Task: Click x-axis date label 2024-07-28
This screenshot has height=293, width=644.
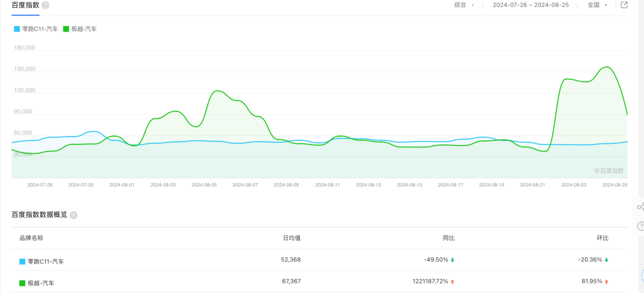Action: click(40, 185)
